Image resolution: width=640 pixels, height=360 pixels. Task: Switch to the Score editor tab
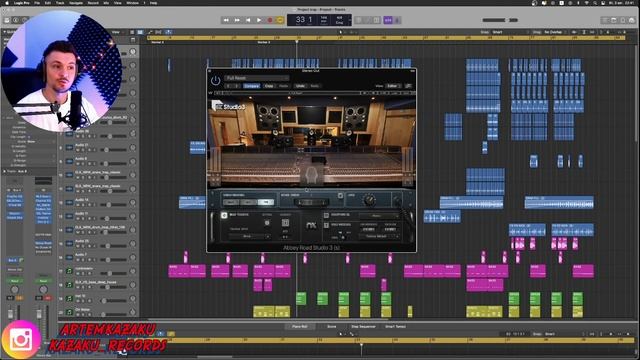tap(331, 327)
